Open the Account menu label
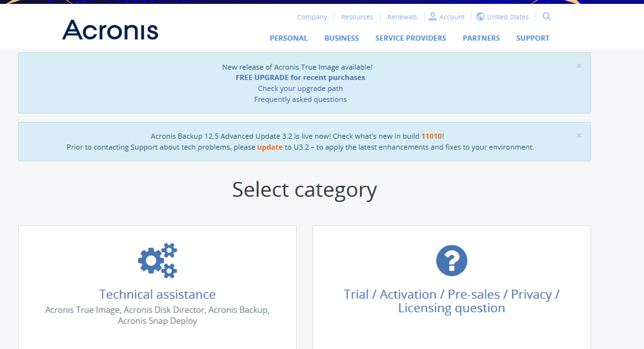The height and width of the screenshot is (349, 644). [452, 17]
